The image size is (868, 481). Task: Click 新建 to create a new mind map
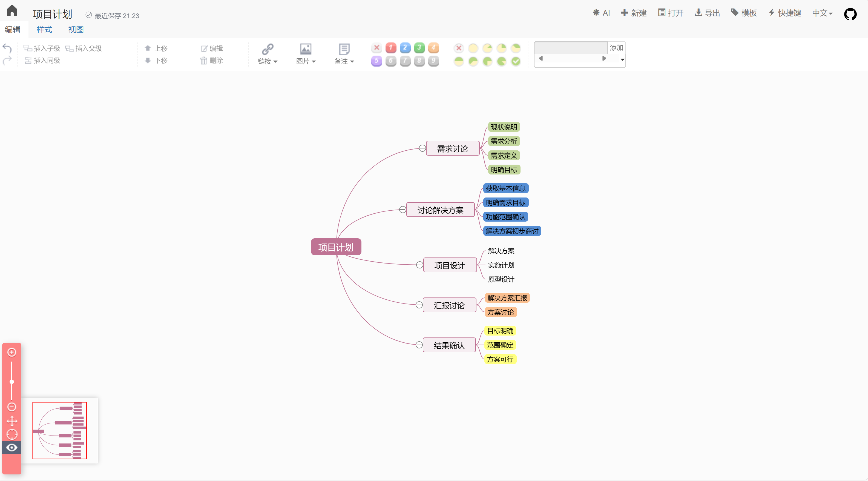tap(634, 13)
